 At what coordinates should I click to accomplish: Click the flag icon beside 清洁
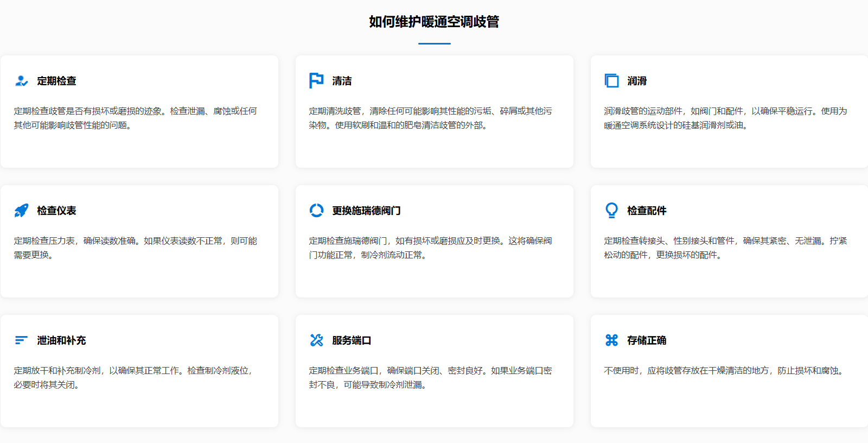(316, 80)
